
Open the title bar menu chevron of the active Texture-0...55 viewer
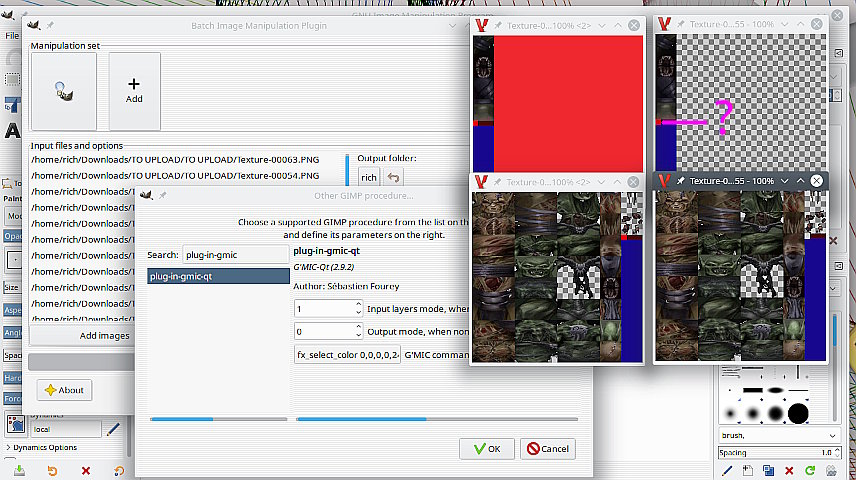tap(784, 181)
